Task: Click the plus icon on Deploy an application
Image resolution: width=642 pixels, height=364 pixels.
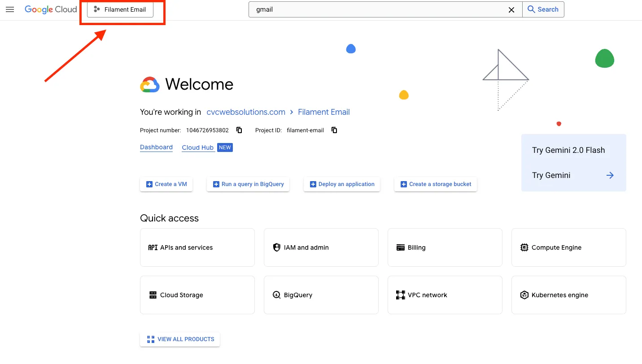Action: [x=313, y=184]
